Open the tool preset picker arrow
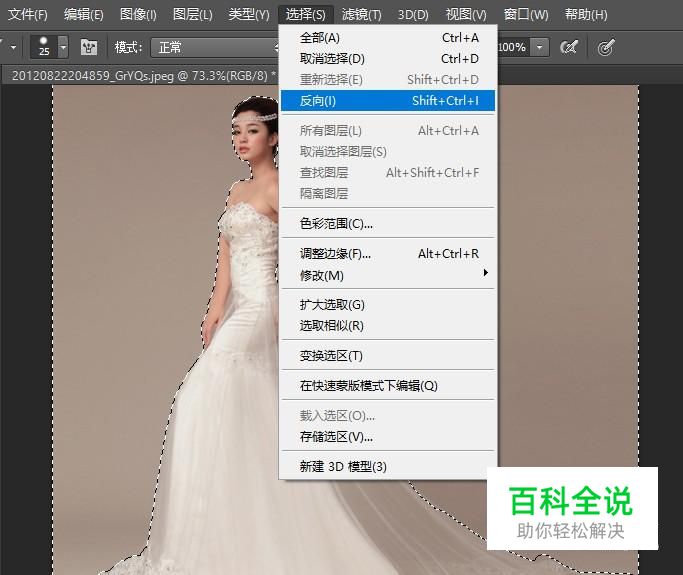Image resolution: width=683 pixels, height=575 pixels. point(14,47)
